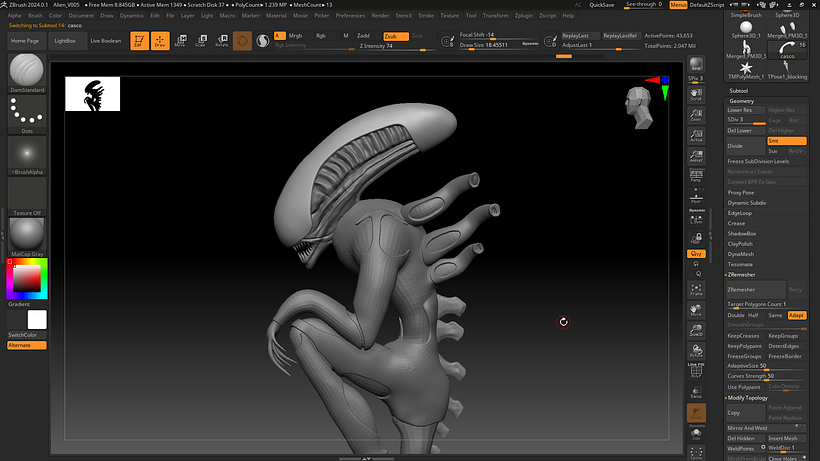Toggle Persp perspective view
This screenshot has width=820, height=461.
click(x=696, y=176)
